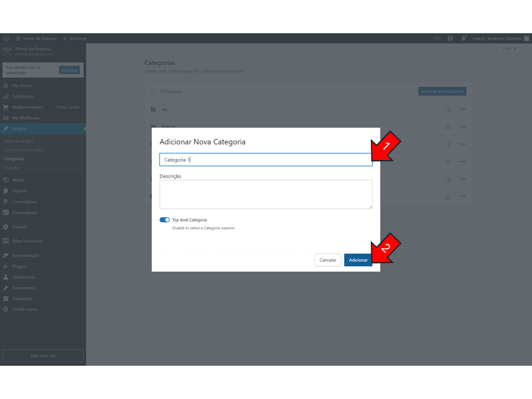Click the Cancelar button
532x399 pixels.
[x=328, y=260]
